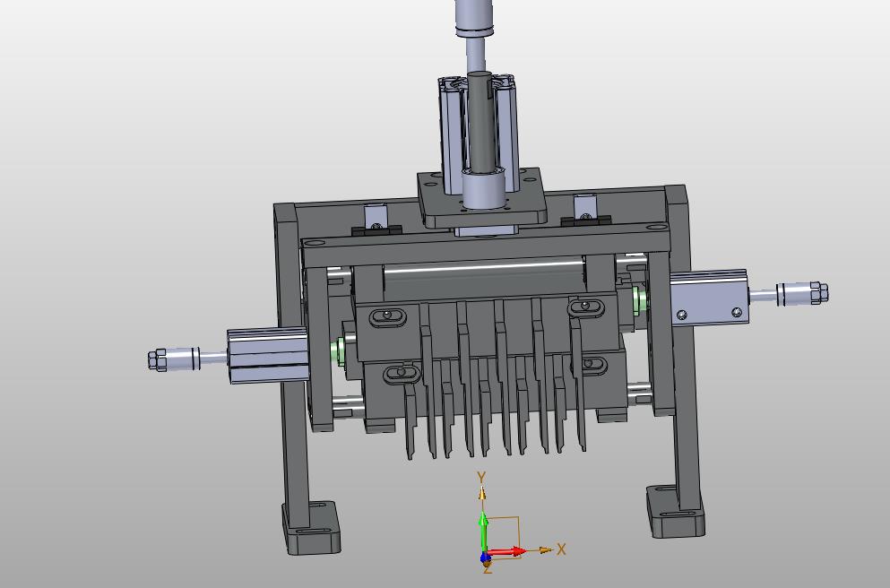Viewport: 890px width, 588px height.
Task: Select the white horizontal guide rod
Action: coord(484,266)
